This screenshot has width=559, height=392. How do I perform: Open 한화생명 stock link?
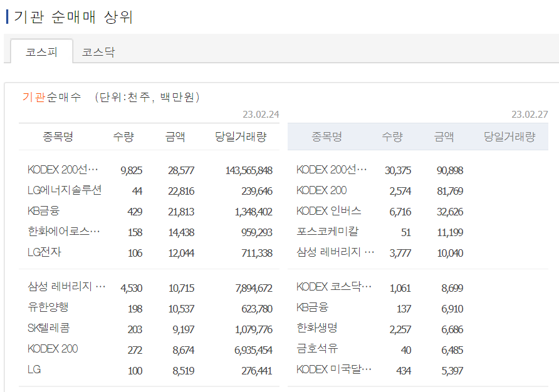[316, 329]
